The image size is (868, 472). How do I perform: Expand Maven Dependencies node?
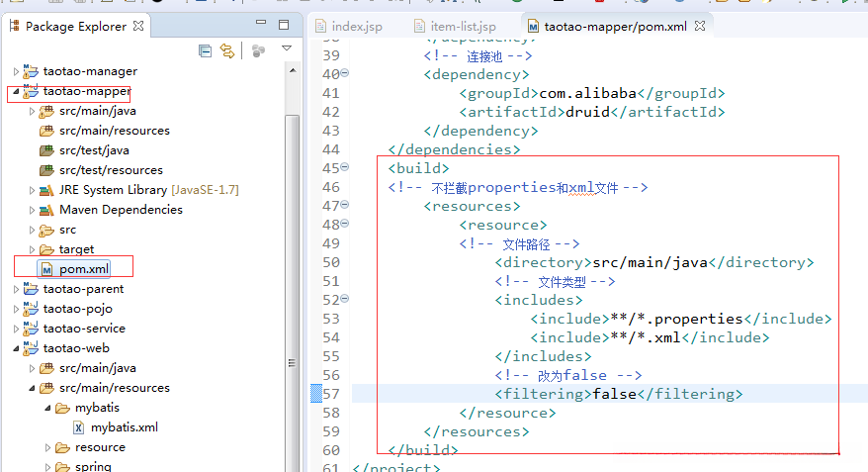click(32, 210)
